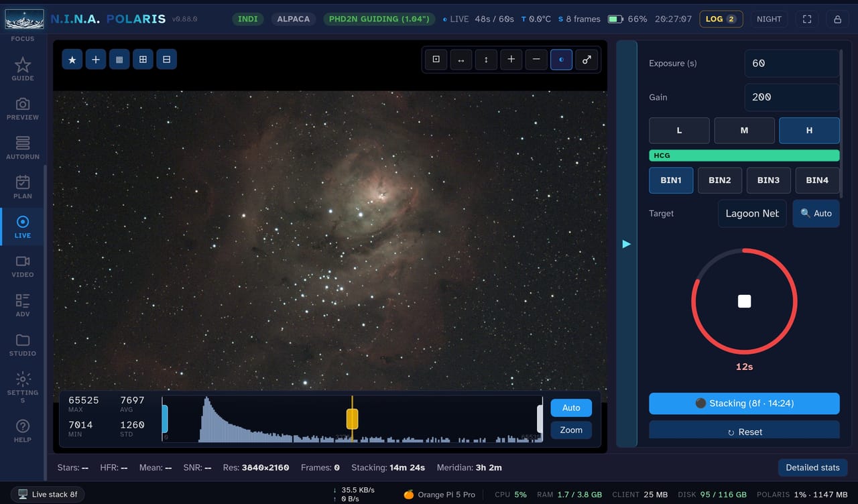Zoom out of the image
858x504 pixels.
tap(536, 60)
